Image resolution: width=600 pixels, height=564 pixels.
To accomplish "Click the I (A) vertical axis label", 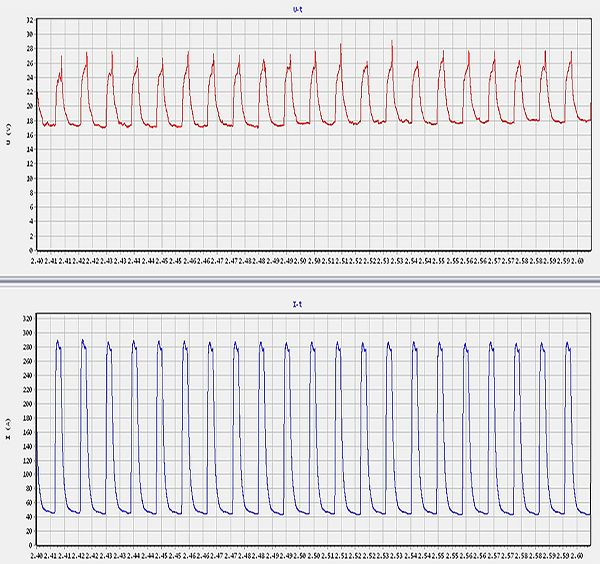I will [8, 431].
